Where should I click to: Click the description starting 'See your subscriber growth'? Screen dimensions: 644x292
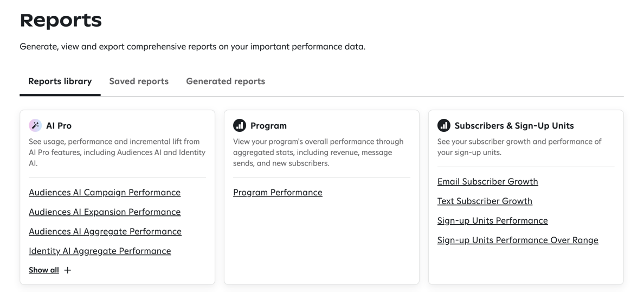(x=519, y=147)
